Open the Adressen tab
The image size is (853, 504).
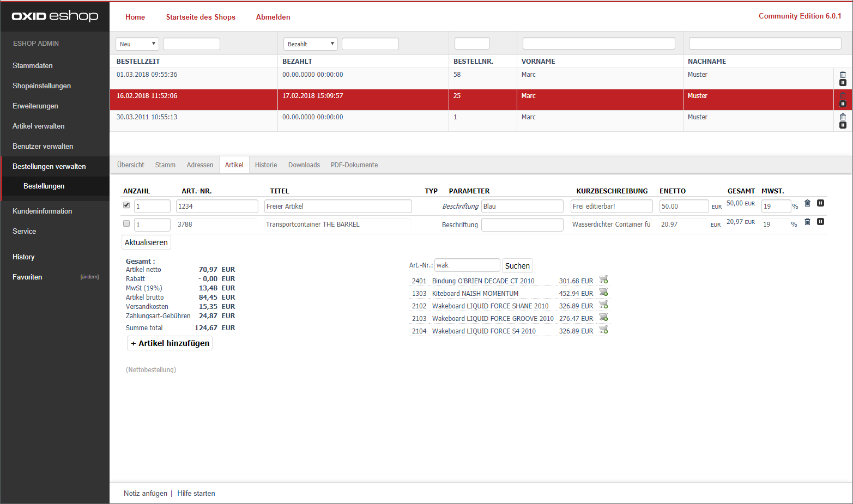(x=200, y=165)
